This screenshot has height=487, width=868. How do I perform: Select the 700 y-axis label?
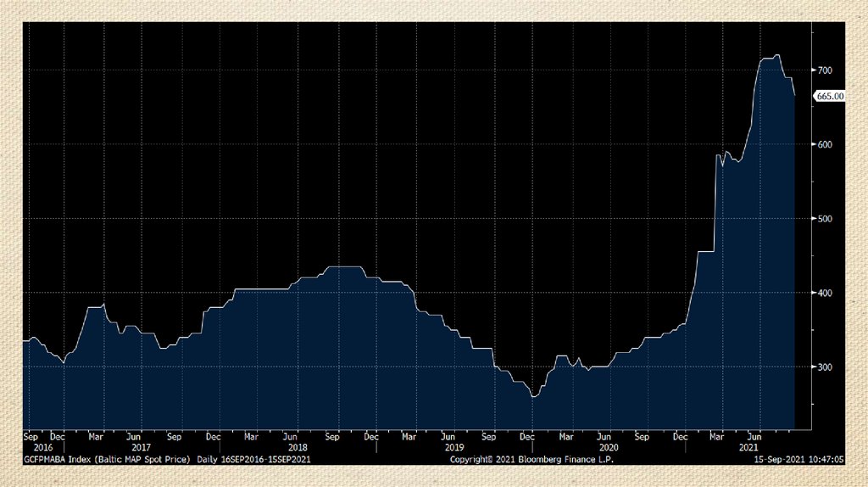825,70
